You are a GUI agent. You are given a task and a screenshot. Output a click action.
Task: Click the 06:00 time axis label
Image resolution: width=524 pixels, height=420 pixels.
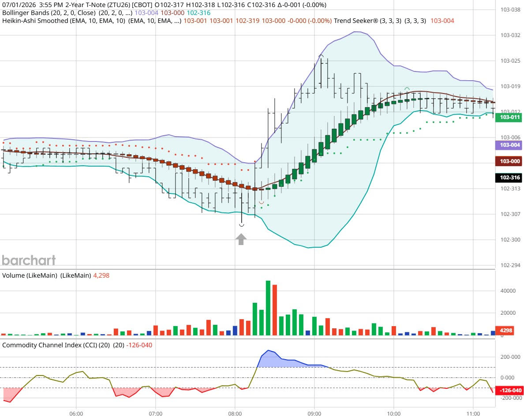point(76,414)
